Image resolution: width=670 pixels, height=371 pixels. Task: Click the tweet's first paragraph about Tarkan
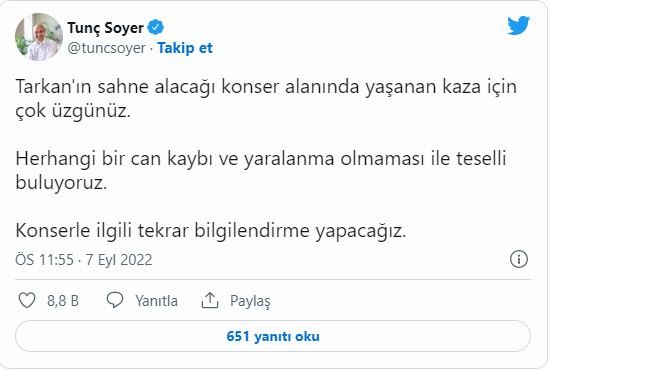(266, 99)
